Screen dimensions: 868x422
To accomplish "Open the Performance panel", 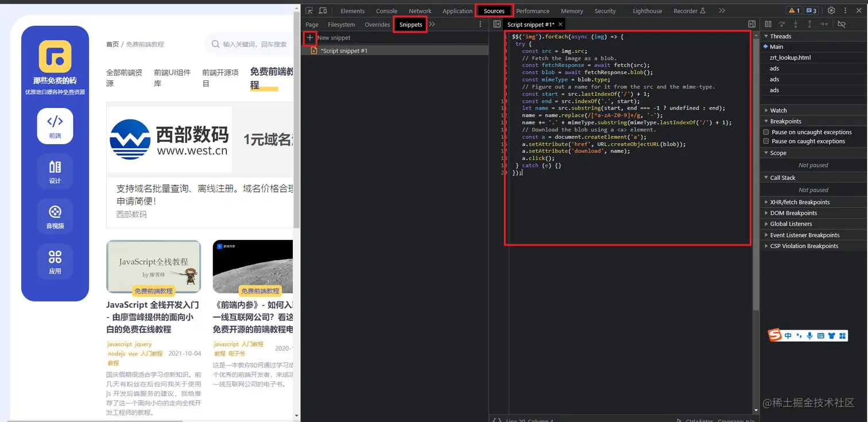I will (x=533, y=11).
